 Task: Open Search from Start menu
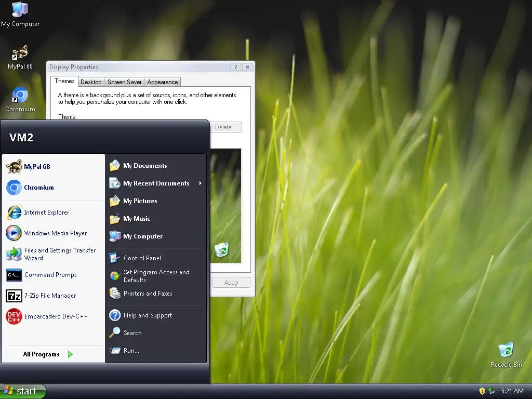pos(156,333)
